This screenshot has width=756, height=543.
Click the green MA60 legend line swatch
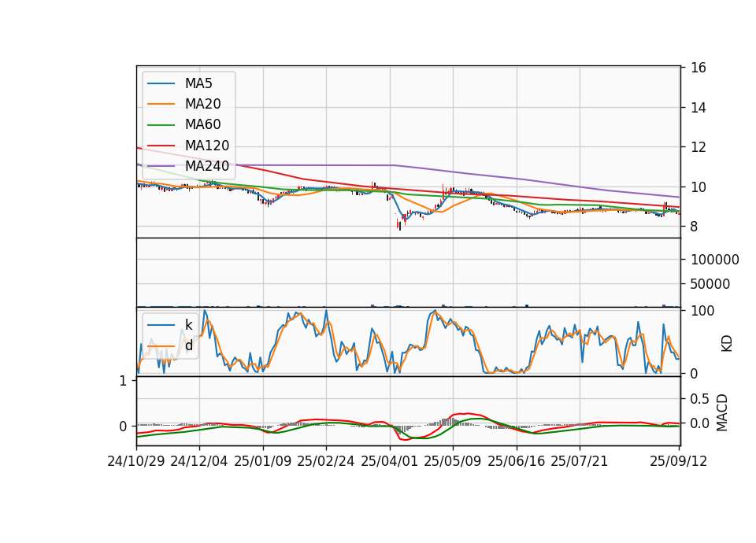coord(161,125)
